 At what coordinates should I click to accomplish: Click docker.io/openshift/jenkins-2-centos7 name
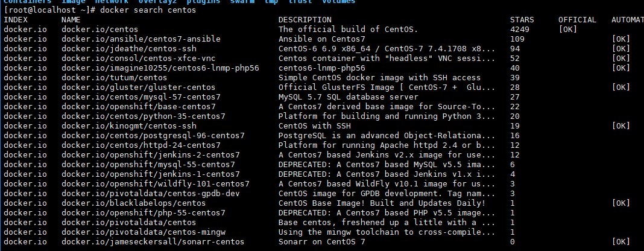[151, 155]
